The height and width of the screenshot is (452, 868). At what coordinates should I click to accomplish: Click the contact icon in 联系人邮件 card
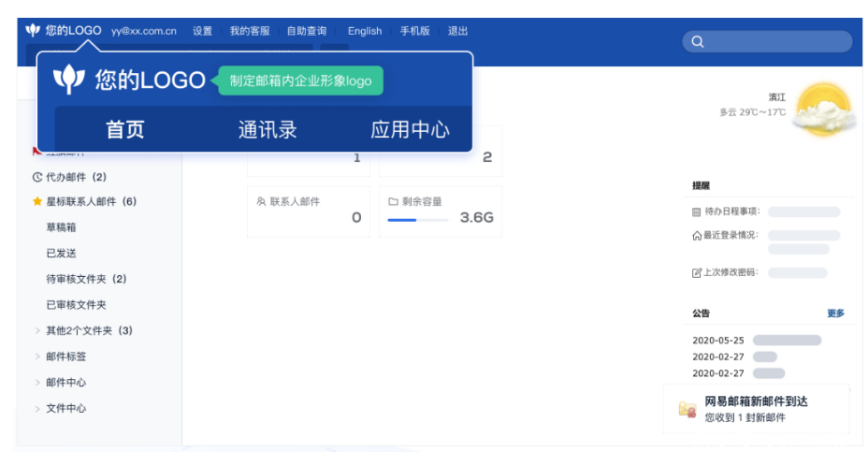(261, 201)
